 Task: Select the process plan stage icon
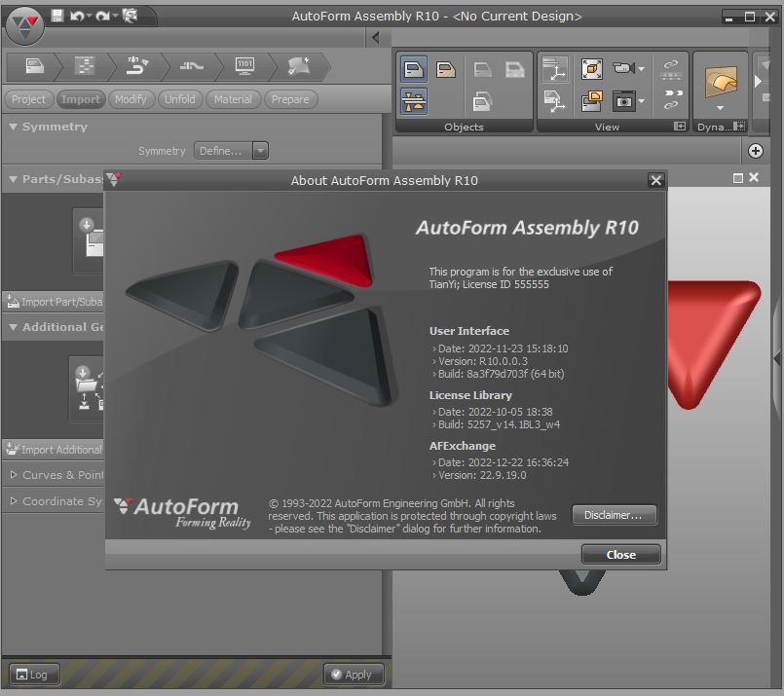(x=84, y=66)
